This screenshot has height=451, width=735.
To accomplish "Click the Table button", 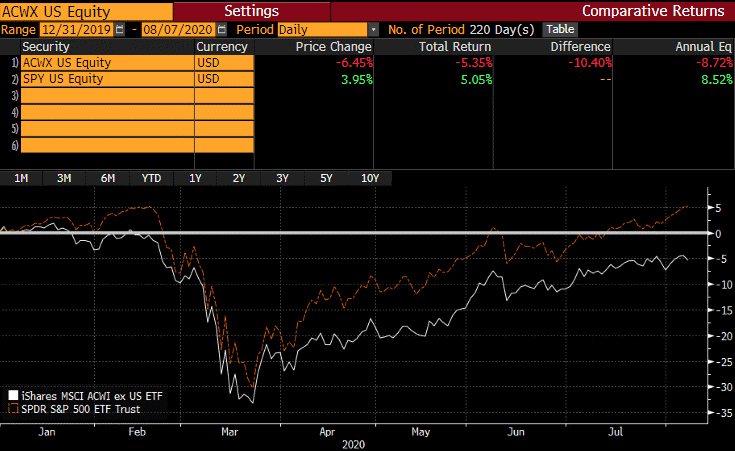I will coord(560,30).
